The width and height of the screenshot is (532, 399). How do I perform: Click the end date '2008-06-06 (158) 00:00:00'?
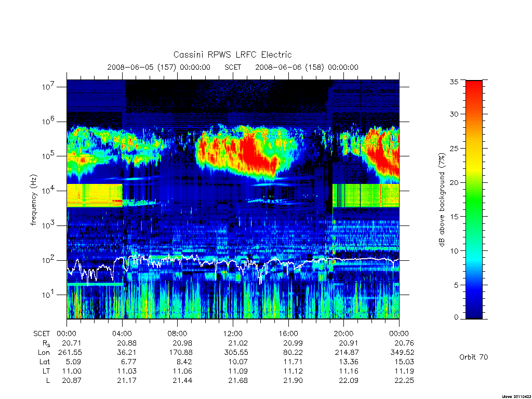click(x=307, y=67)
